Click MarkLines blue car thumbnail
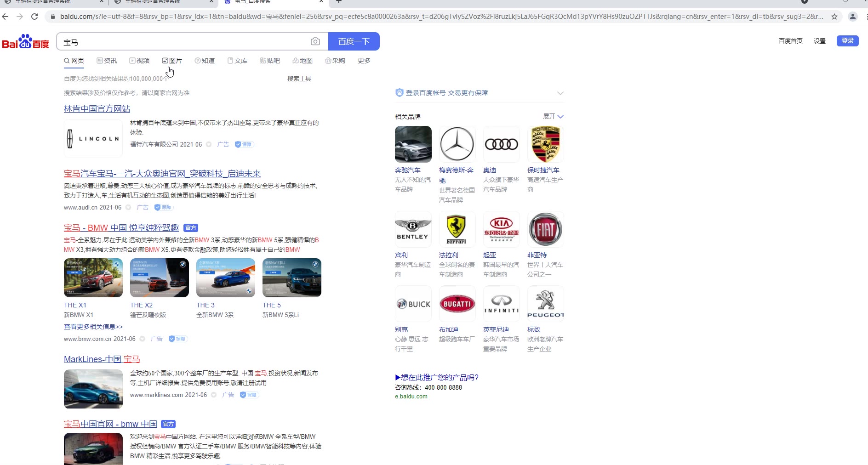868x465 pixels. pos(93,389)
